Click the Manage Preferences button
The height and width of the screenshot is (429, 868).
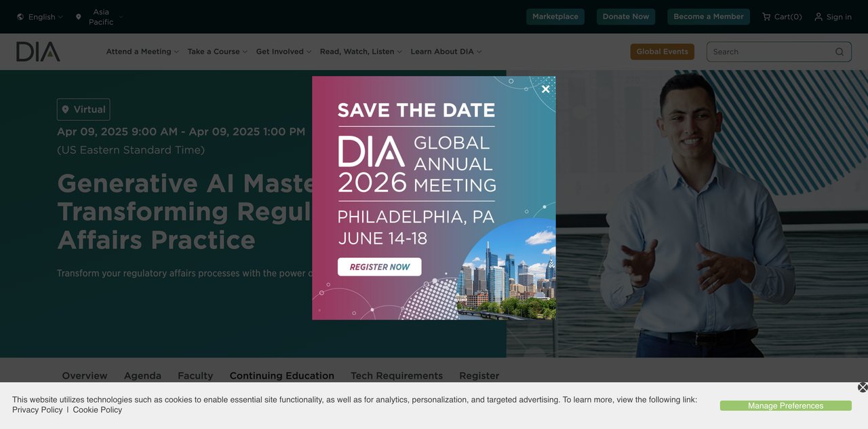pyautogui.click(x=786, y=406)
